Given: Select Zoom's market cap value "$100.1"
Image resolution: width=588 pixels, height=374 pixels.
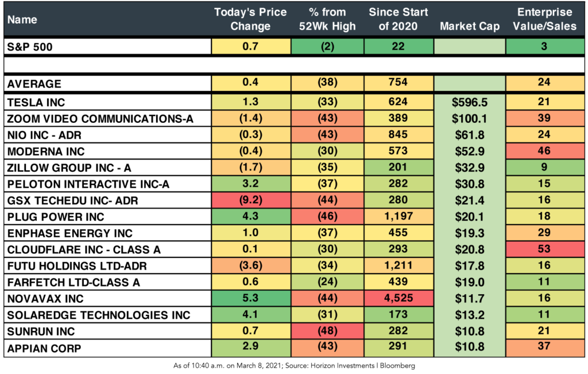Looking at the screenshot, I should coord(470,119).
